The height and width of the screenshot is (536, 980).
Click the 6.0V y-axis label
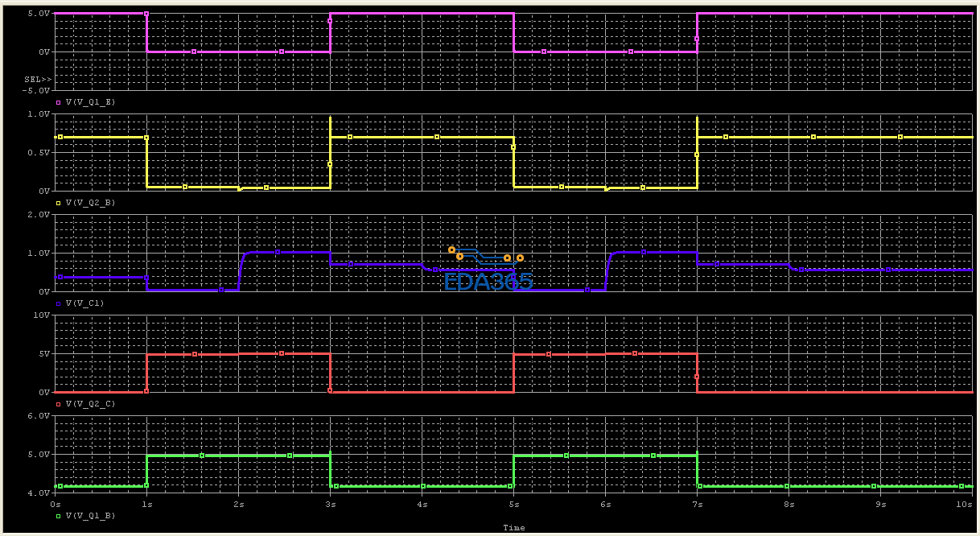pos(39,416)
